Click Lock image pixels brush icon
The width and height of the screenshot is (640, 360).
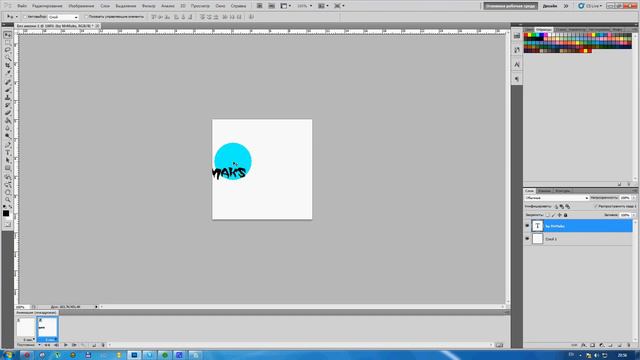tap(553, 215)
